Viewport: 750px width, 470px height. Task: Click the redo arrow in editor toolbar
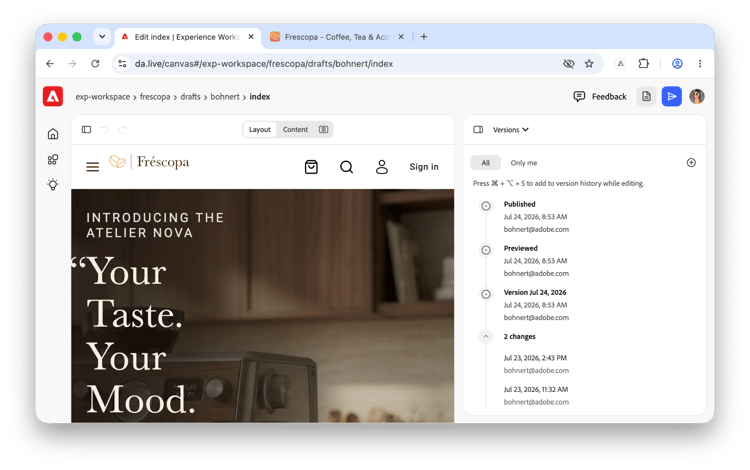tap(122, 130)
